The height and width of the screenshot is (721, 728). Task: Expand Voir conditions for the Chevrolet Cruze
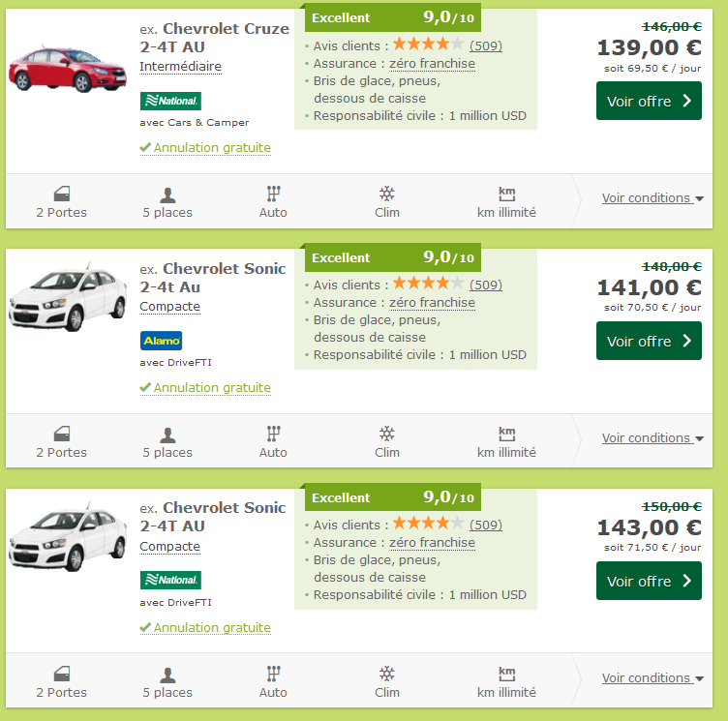point(652,198)
